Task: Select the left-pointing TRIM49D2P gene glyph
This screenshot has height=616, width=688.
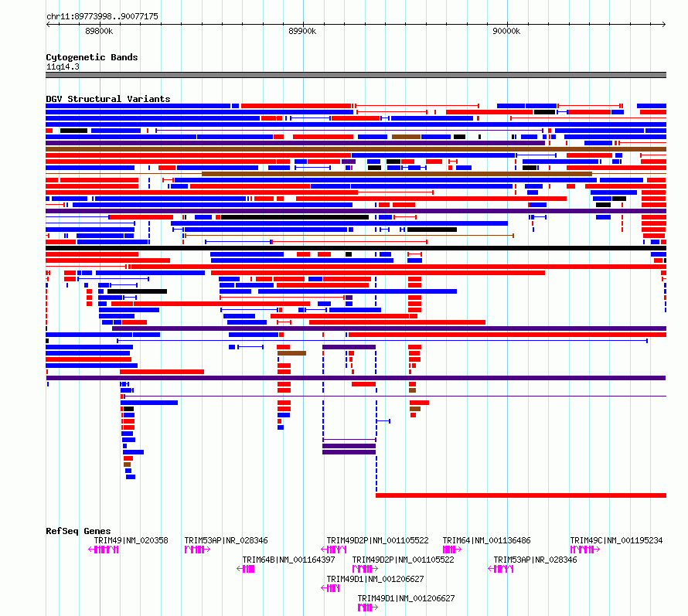Action: pos(334,550)
